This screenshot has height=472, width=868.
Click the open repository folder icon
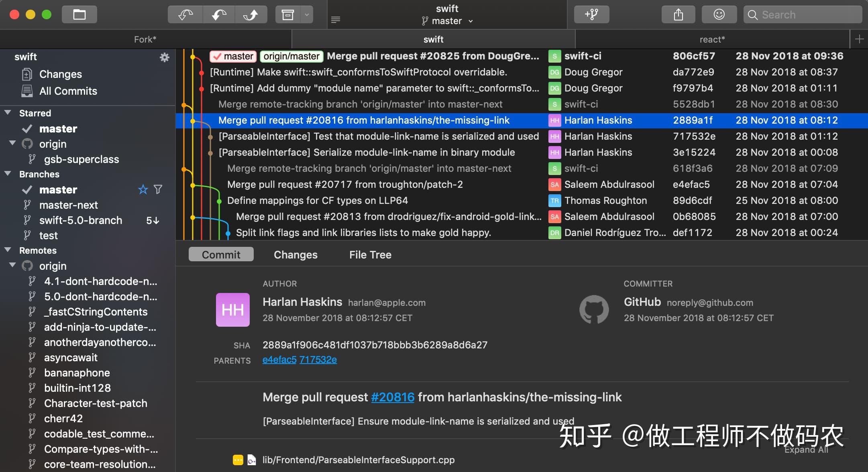point(79,15)
